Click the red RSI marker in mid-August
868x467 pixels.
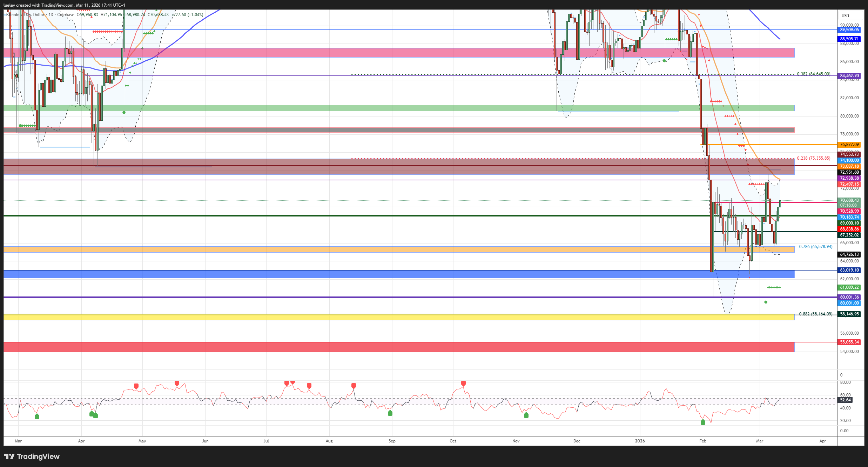tap(354, 386)
